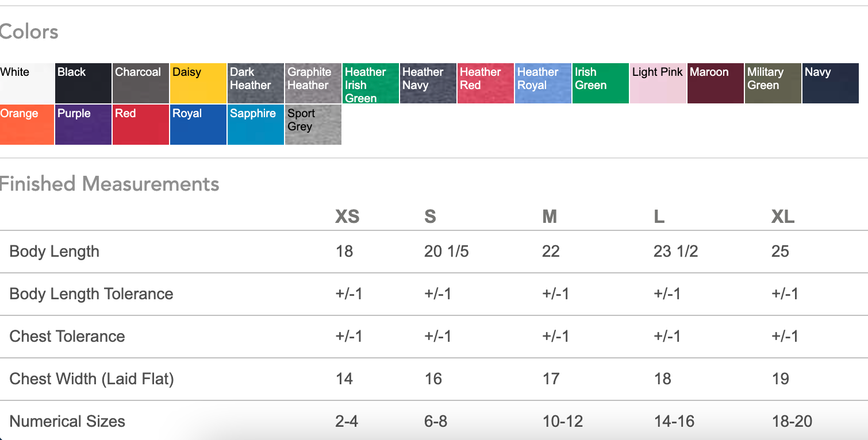Pick the Charcoal color swatch
The width and height of the screenshot is (868, 440).
[141, 83]
